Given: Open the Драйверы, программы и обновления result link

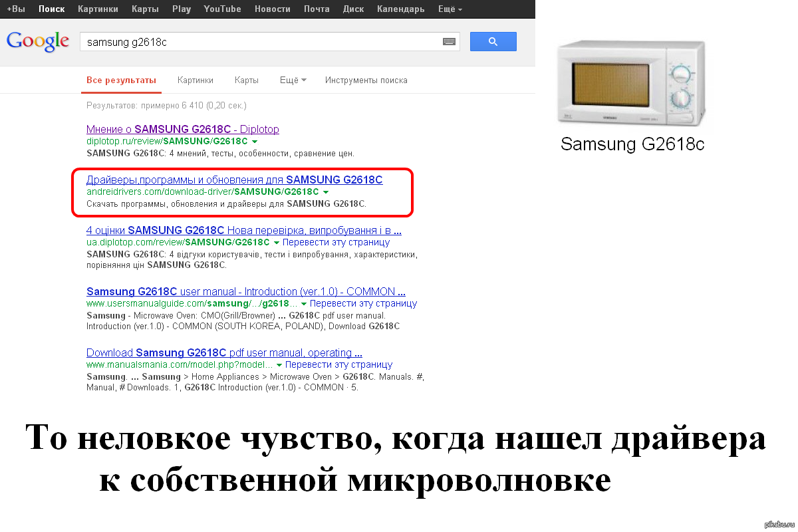Looking at the screenshot, I should point(234,180).
